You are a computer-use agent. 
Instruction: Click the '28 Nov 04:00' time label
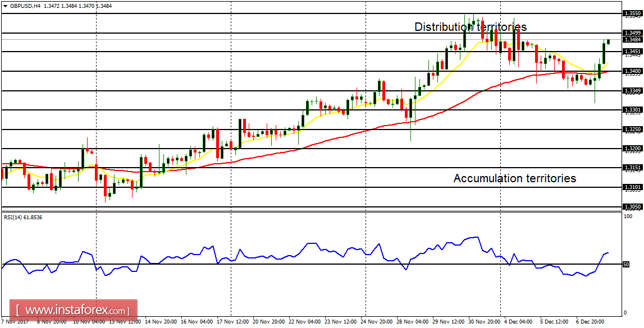tap(412, 322)
